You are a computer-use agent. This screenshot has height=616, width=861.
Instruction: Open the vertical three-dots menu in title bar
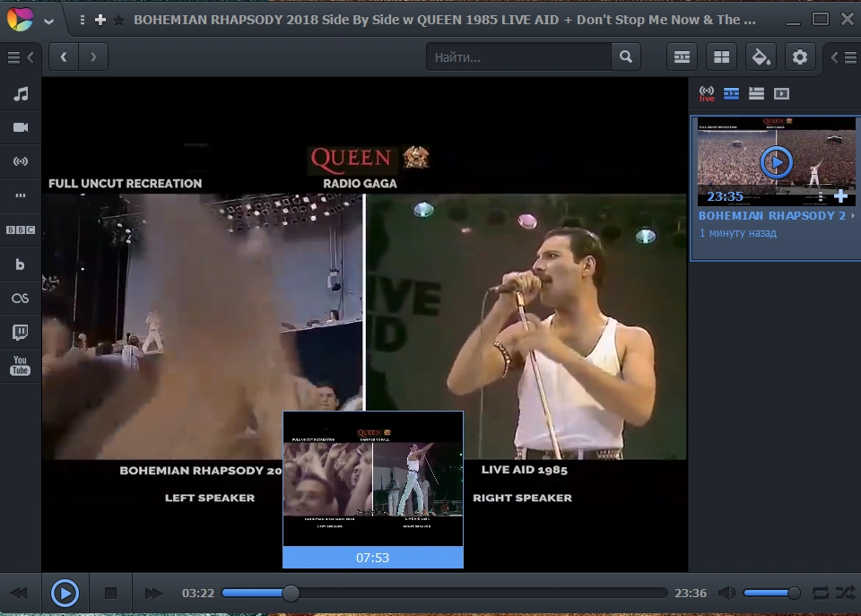point(82,21)
